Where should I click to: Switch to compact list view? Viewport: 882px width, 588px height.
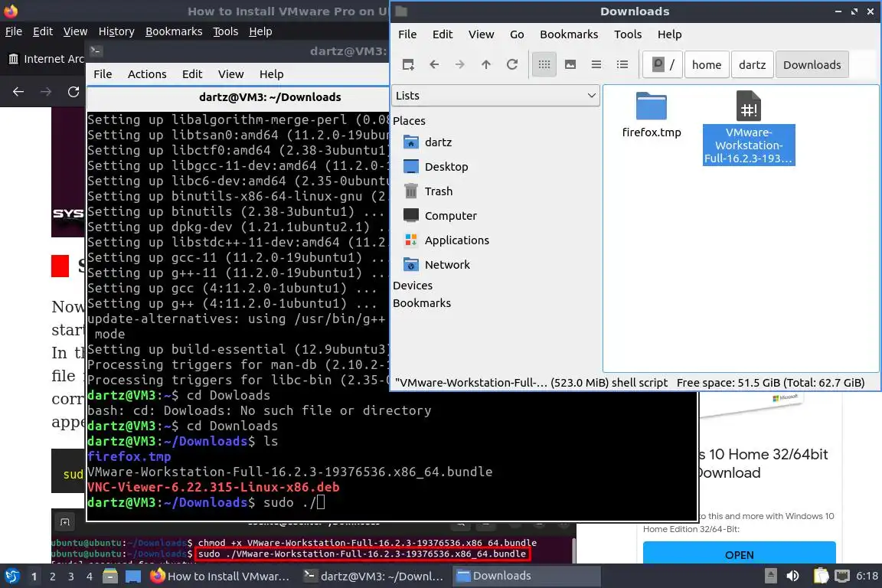click(596, 65)
